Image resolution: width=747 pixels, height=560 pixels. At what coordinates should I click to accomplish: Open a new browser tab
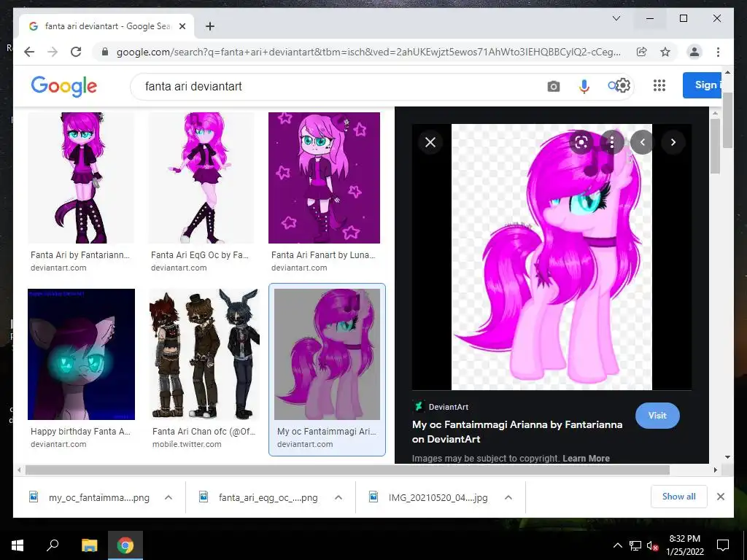click(209, 26)
